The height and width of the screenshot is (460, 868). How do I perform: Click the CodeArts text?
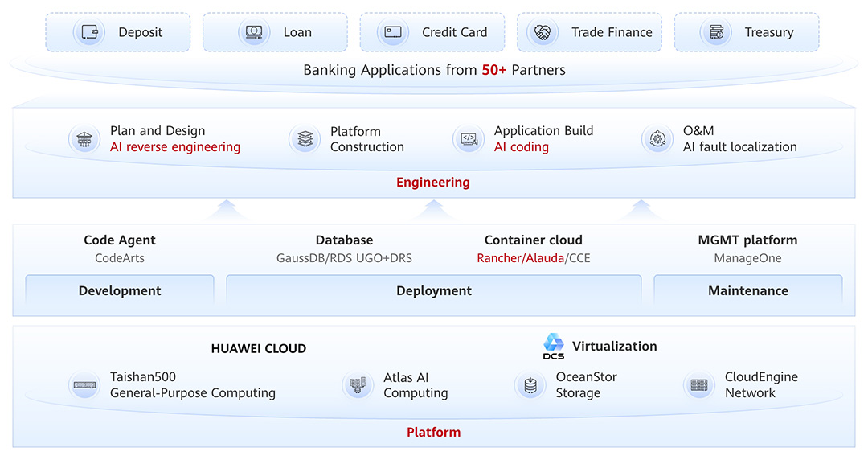pos(120,257)
